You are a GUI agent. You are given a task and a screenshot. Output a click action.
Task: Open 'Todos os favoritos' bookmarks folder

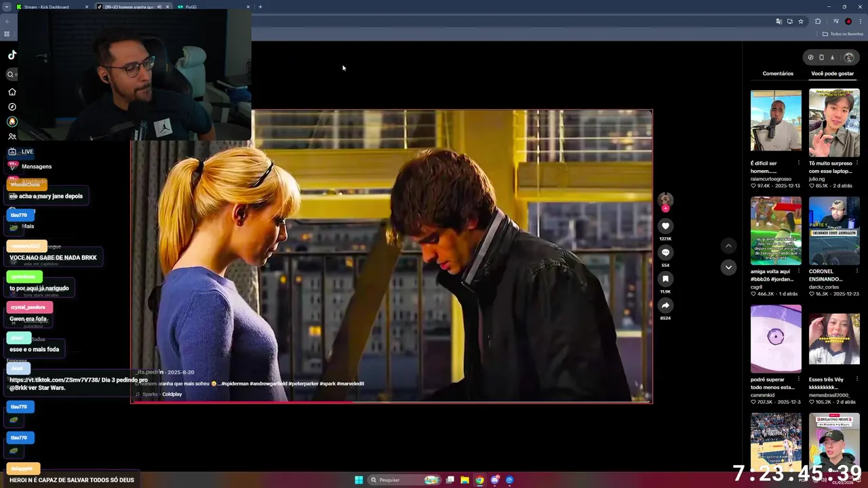(843, 34)
